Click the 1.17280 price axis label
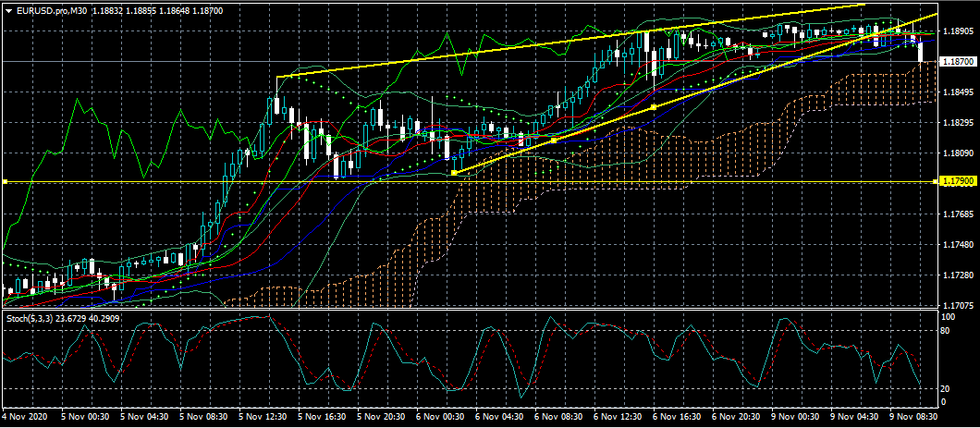Screen dimensions: 980x428 coord(959,275)
